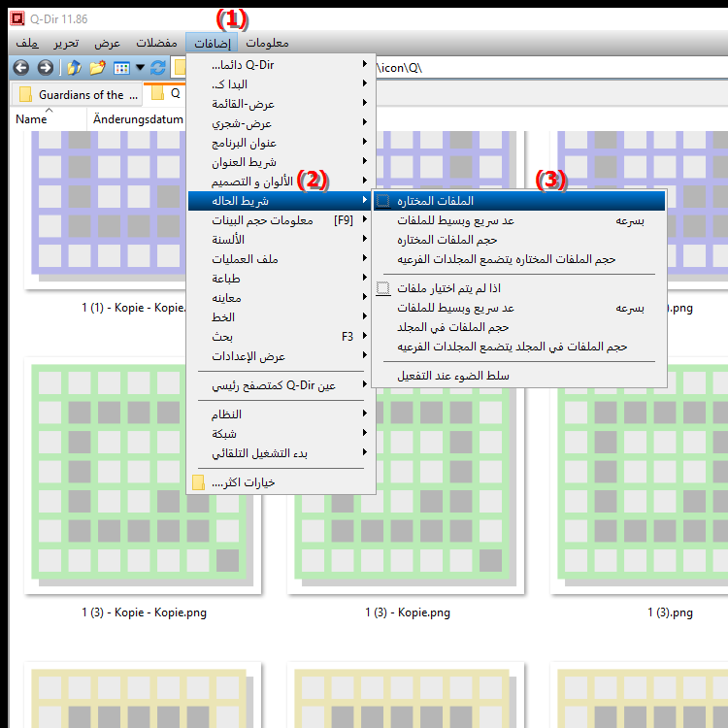Select second عد سريع وبسيط للملفات option

(519, 308)
